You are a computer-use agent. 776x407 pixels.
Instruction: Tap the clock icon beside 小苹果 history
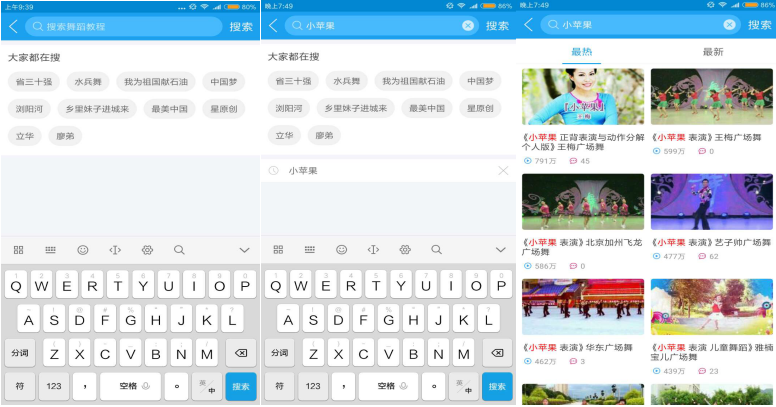click(273, 171)
